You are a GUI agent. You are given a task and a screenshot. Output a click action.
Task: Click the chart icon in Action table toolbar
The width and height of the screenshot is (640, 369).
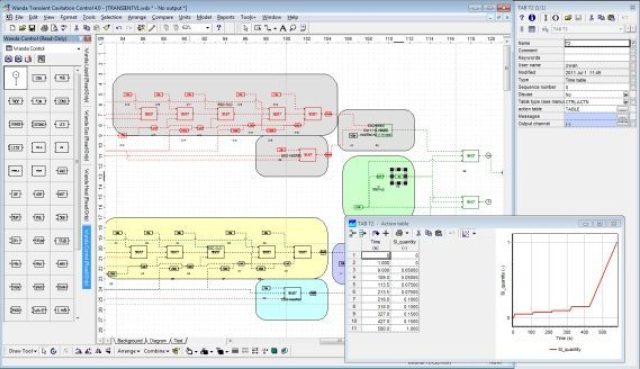(466, 233)
